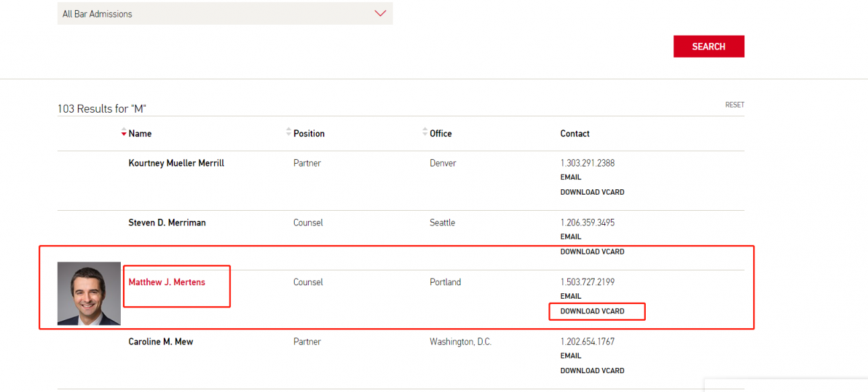The height and width of the screenshot is (392, 868).
Task: Email Matthew J. Mertens
Action: [571, 296]
